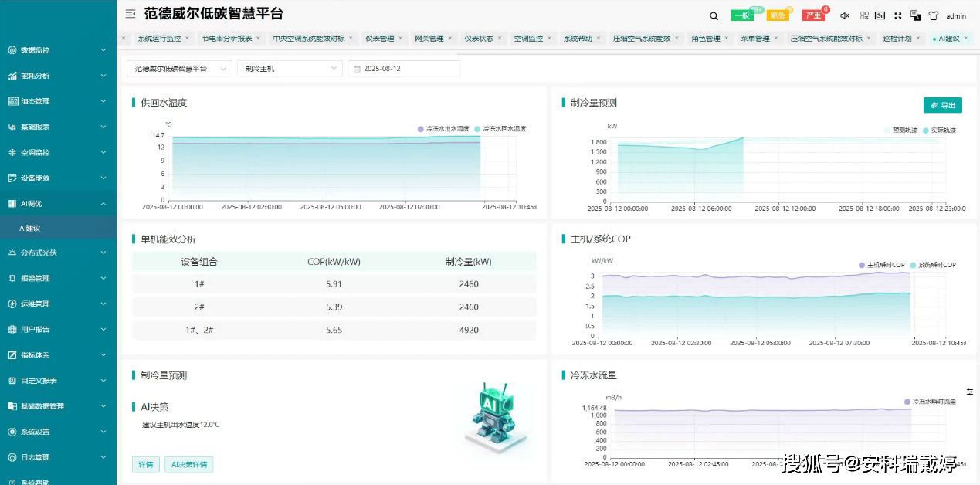Click the 2025-08-12 date picker field

pos(404,69)
